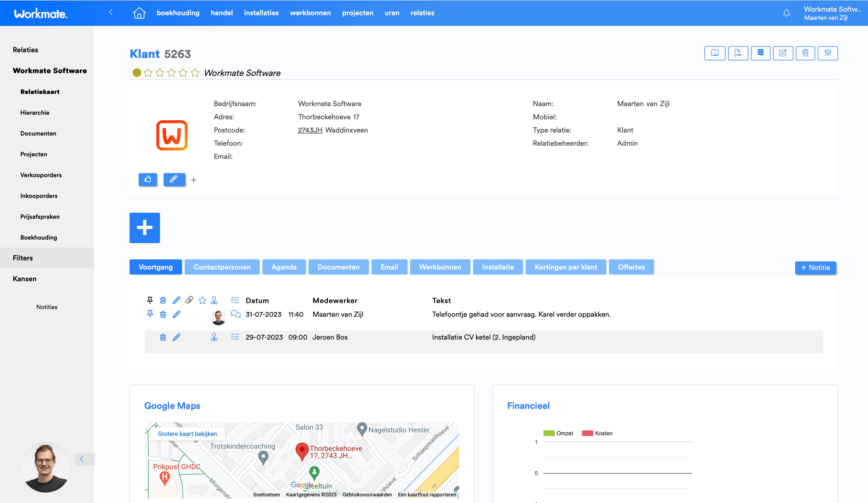This screenshot has width=868, height=503.
Task: Click the olive status color dot
Action: click(137, 73)
